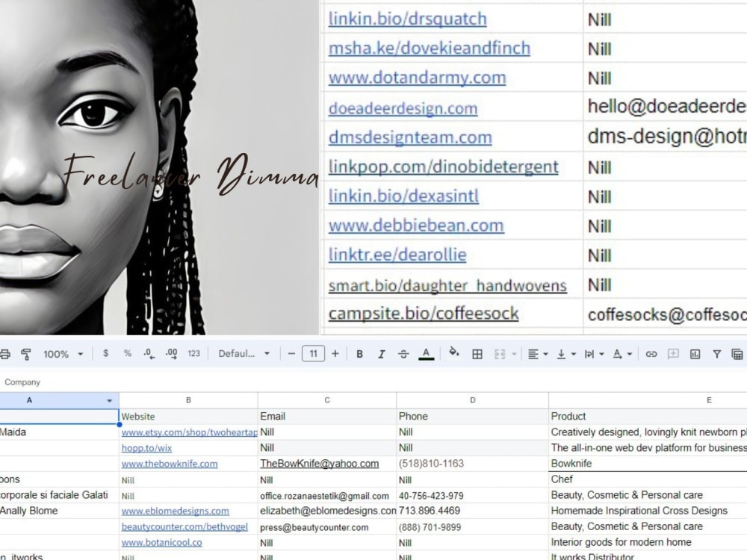Open text rotation dropdown
Viewport: 747px width, 560px height.
(622, 354)
